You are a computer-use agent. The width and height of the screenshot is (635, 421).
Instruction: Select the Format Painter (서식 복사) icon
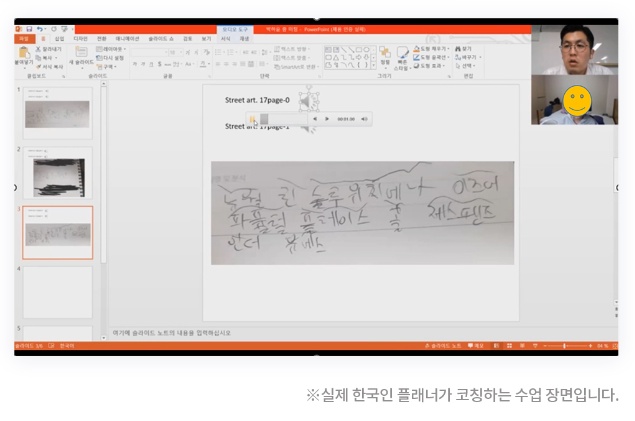coord(38,66)
